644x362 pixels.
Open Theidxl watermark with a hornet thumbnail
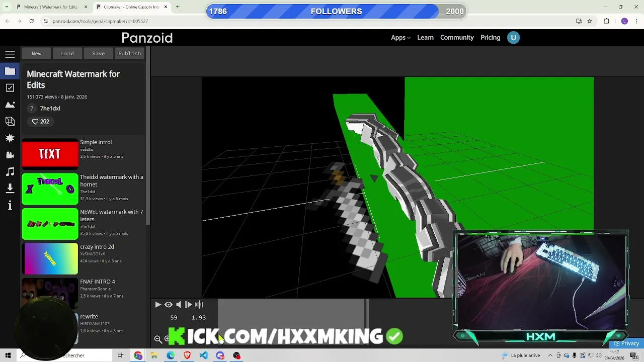click(50, 189)
